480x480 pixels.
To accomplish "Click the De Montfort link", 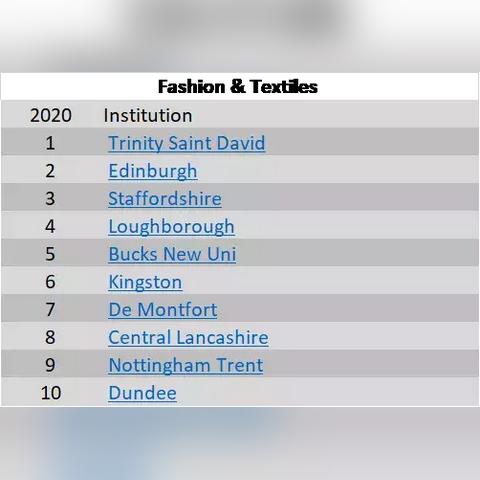I will coord(163,310).
